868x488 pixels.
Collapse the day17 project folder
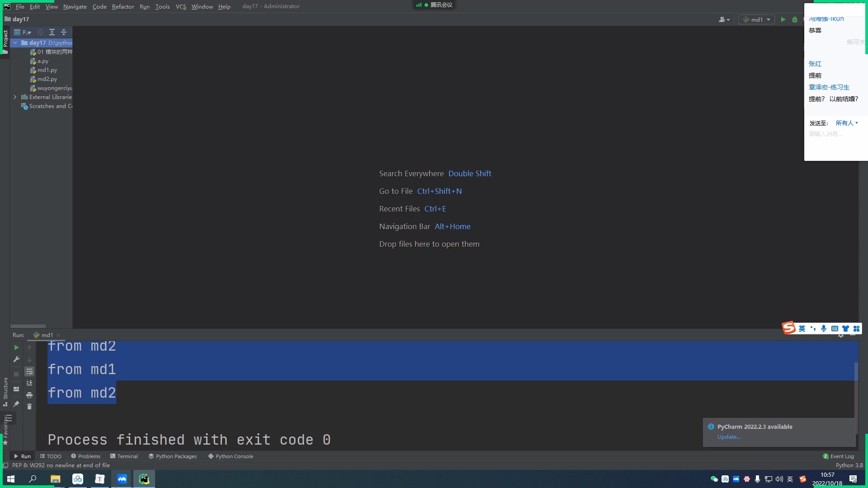pos(15,43)
